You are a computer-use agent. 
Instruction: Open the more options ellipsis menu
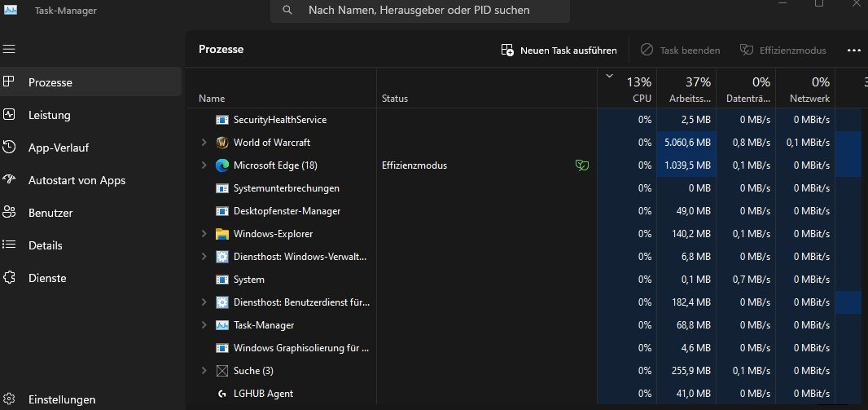[853, 51]
